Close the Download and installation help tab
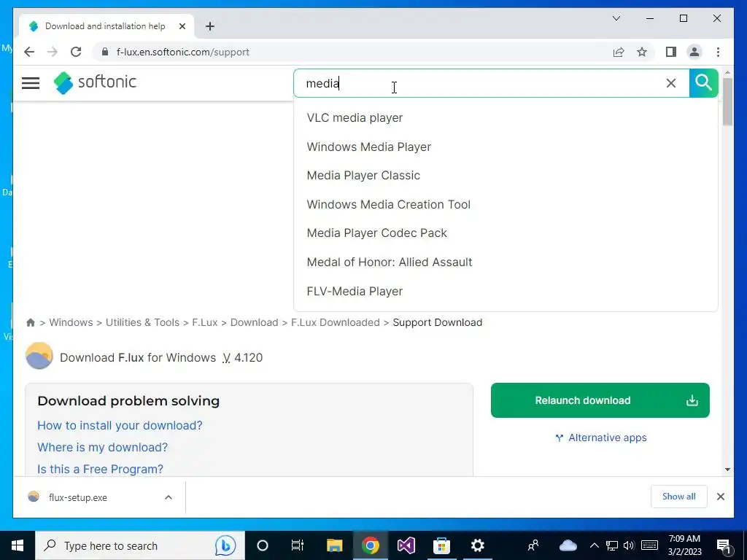 (x=182, y=26)
